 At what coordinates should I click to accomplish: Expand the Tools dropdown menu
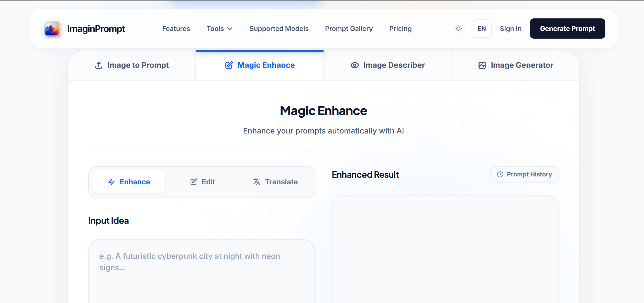[x=215, y=29]
